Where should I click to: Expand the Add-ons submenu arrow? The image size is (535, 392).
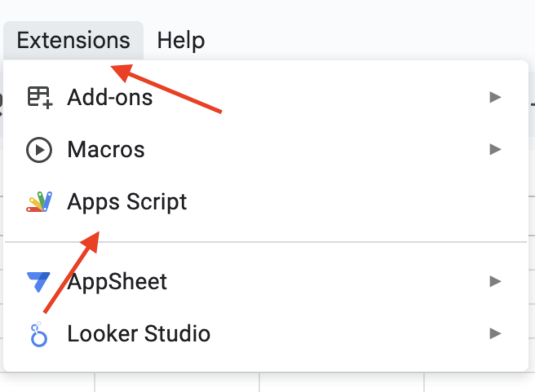(x=495, y=97)
